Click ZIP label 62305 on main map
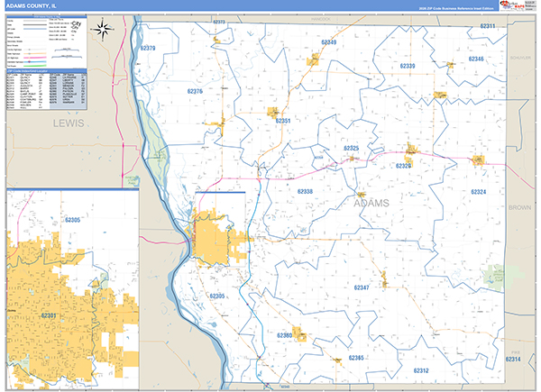Screen dimensions: 541x392 point(217,296)
